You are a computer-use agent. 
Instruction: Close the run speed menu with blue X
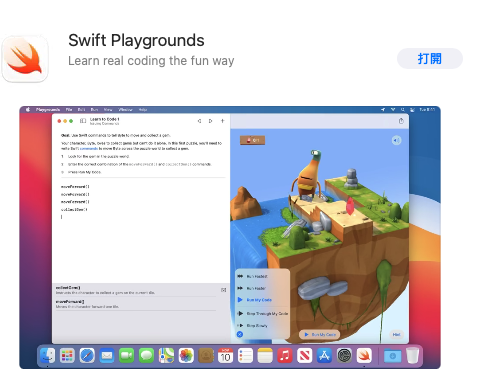[240, 334]
